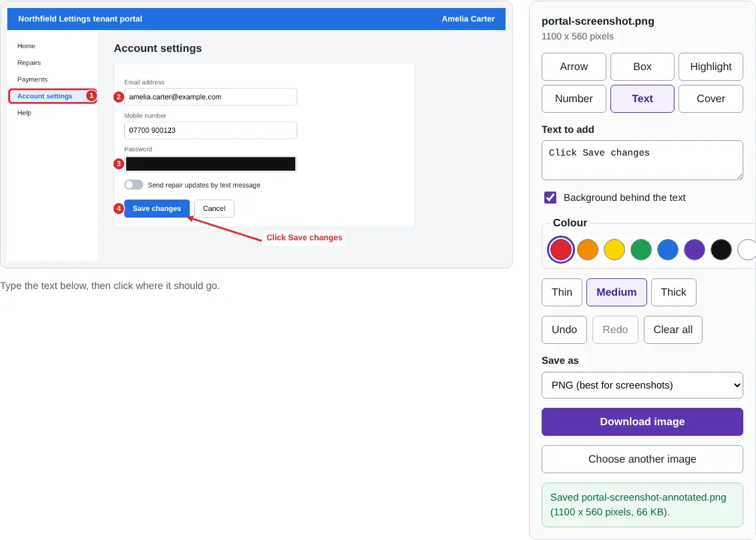Set line thickness to Thick
Viewport: 756px width, 540px height.
(x=673, y=292)
